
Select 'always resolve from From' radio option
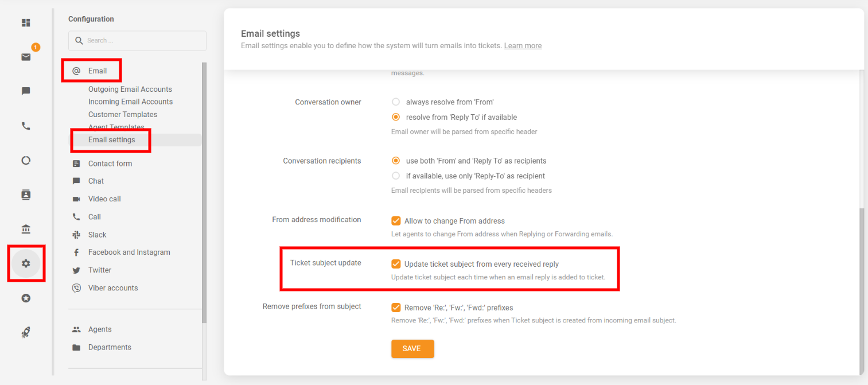tap(396, 102)
